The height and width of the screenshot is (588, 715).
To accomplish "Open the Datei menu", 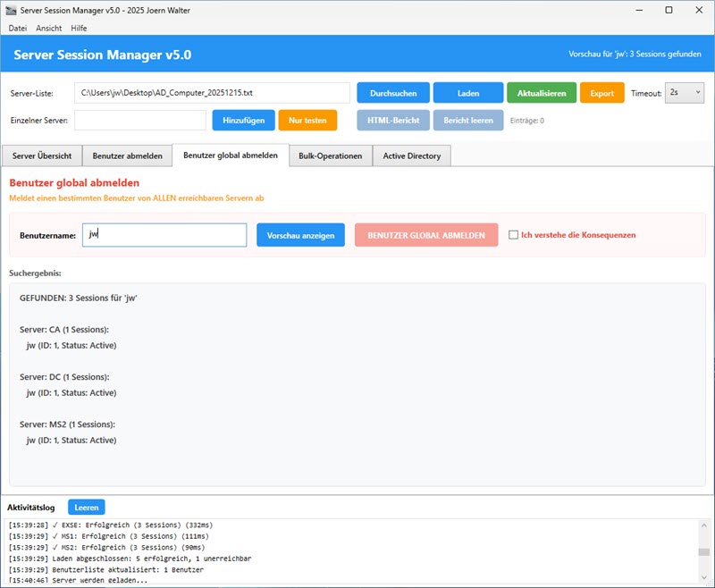I will point(18,29).
